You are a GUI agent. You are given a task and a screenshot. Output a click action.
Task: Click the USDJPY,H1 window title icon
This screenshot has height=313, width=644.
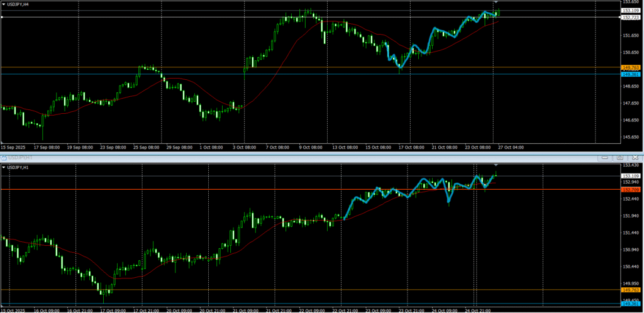pyautogui.click(x=3, y=157)
